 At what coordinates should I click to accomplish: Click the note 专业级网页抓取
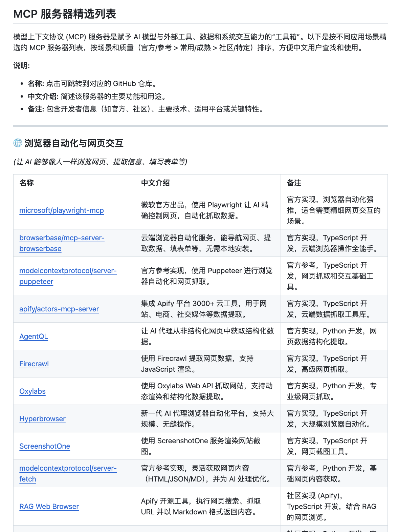(x=332, y=391)
